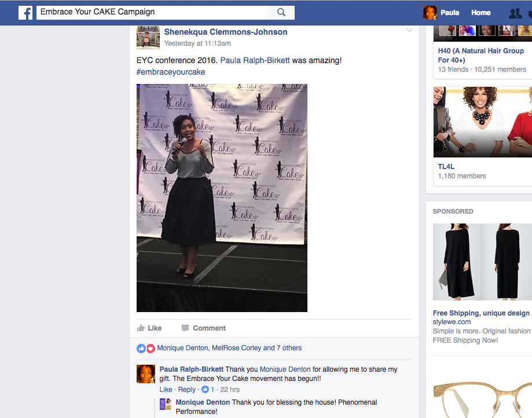Click Shenekqua's post avatar thumbnail

[148, 37]
